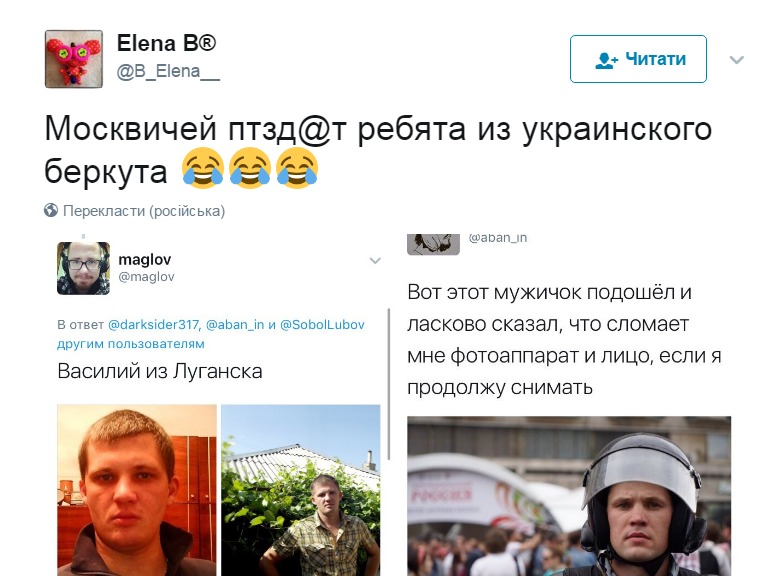The width and height of the screenshot is (784, 576).
Task: Click the globe translate icon
Action: click(x=51, y=210)
